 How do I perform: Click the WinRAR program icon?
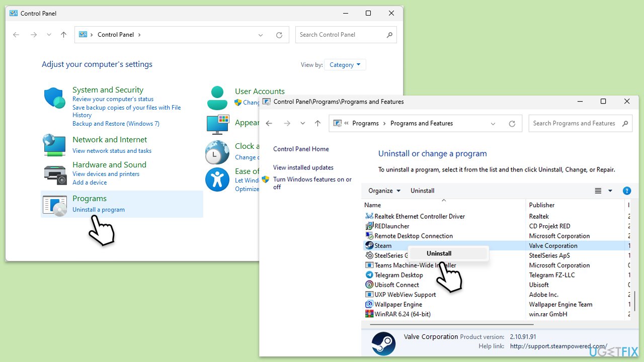point(369,314)
